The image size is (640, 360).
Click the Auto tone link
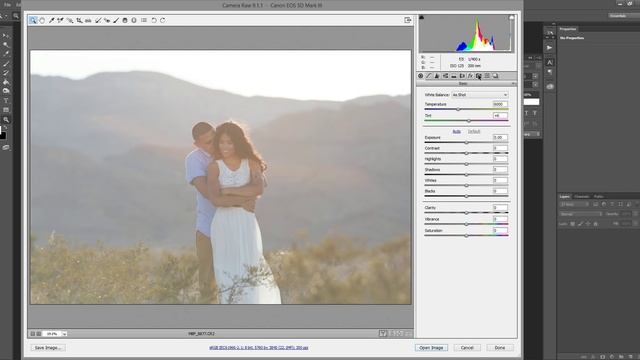(457, 131)
